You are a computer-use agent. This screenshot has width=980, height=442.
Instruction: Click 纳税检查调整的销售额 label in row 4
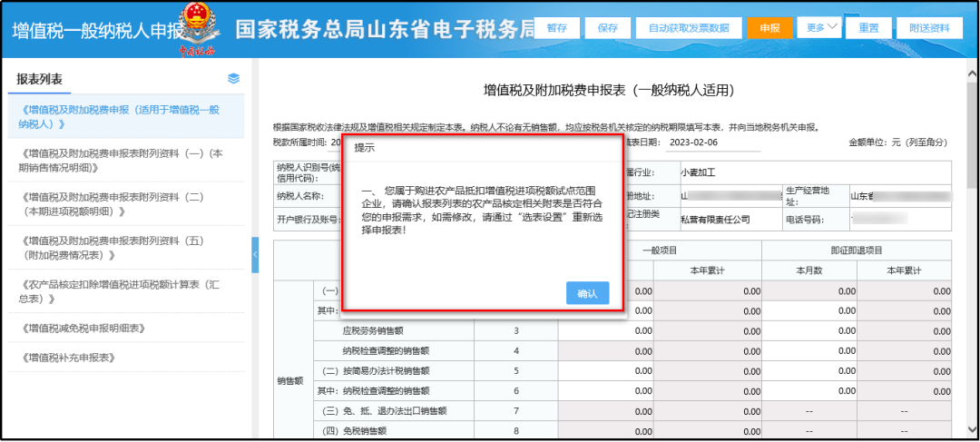click(x=386, y=350)
